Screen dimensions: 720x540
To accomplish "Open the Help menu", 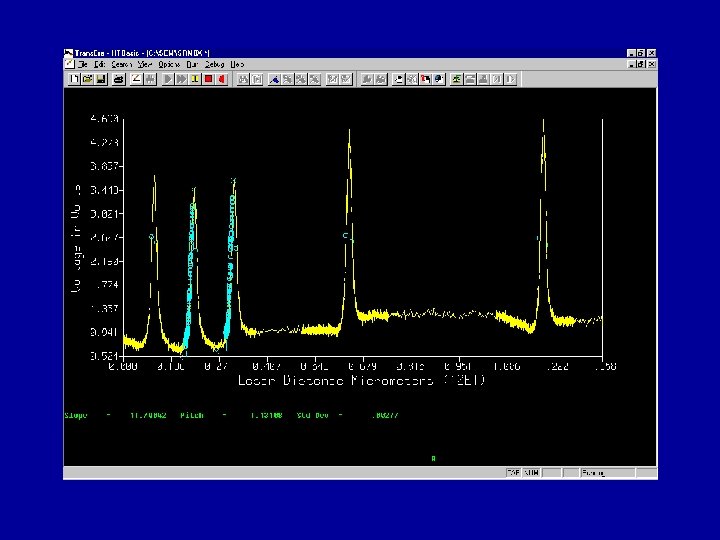I will (x=237, y=64).
